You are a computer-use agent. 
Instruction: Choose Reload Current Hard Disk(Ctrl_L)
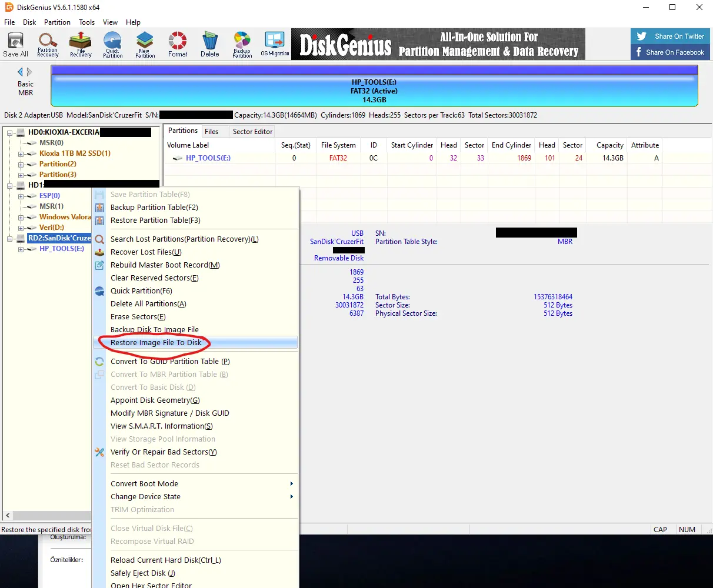click(x=195, y=560)
